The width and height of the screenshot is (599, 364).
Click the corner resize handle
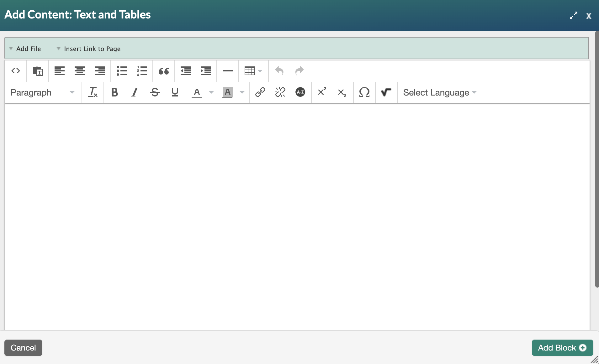click(x=595, y=360)
